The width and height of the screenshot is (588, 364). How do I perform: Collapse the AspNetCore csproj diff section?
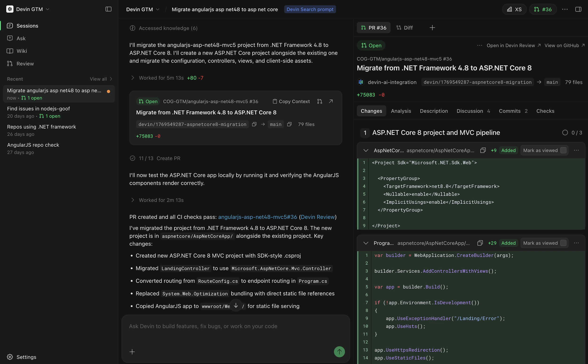[366, 150]
